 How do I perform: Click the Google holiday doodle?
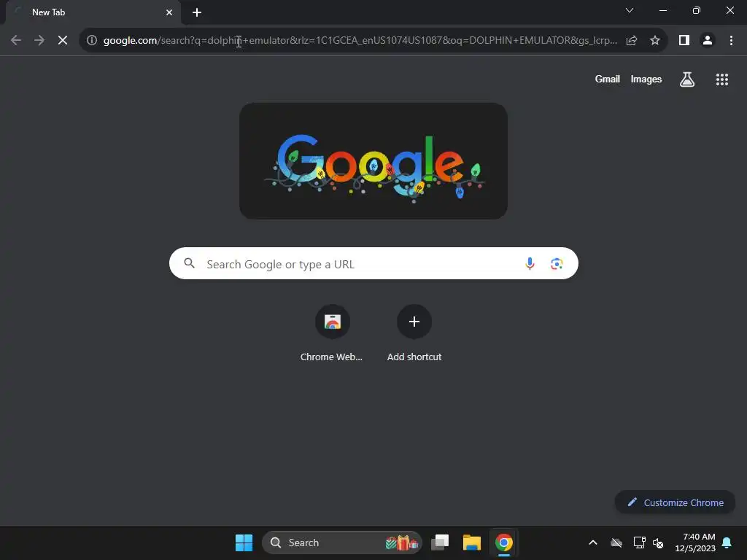click(373, 161)
